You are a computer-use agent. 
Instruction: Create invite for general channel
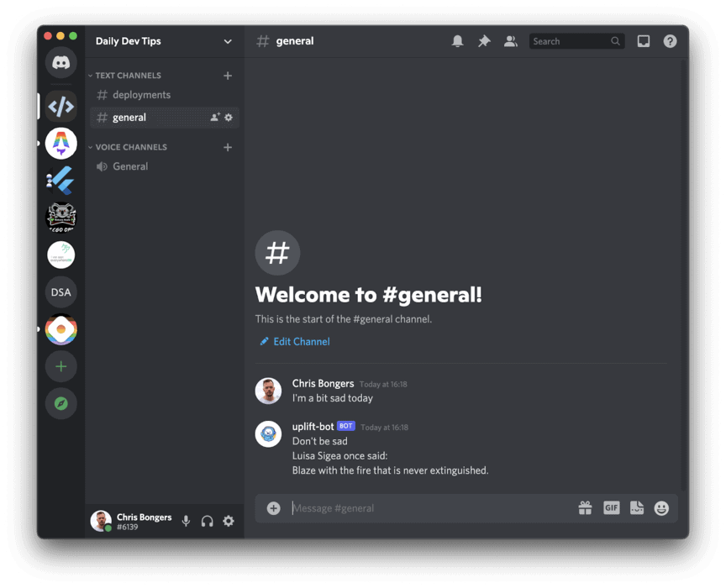click(x=215, y=118)
